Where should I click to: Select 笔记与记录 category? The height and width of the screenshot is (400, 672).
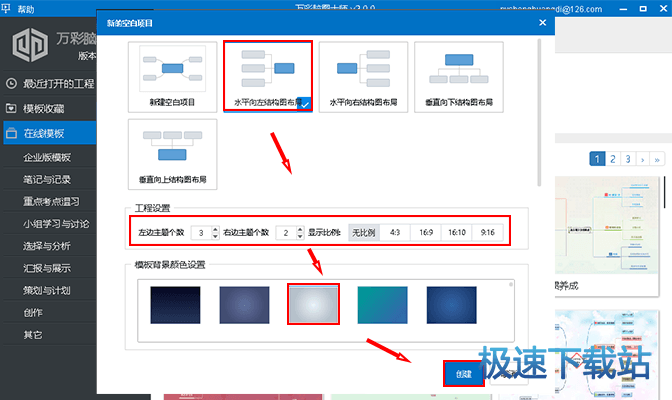click(x=47, y=179)
